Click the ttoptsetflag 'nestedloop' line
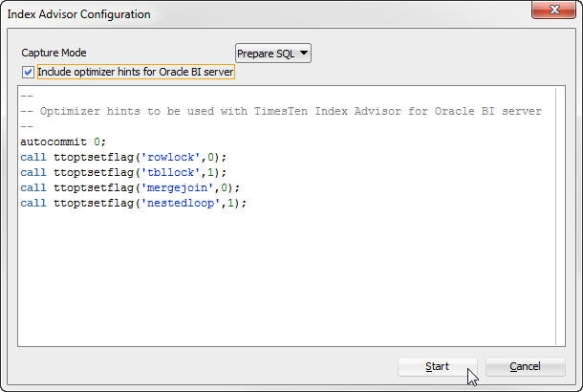This screenshot has width=583, height=392. 133,203
